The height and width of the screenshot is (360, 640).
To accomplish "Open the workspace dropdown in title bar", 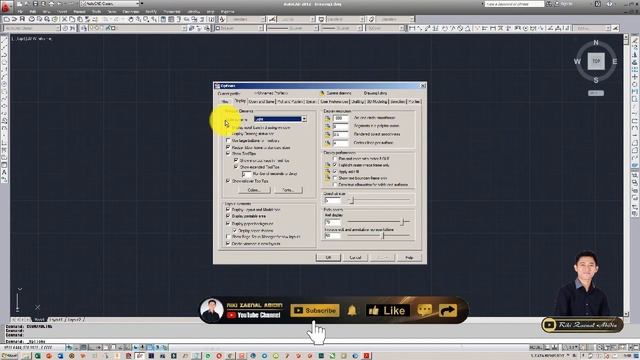I will [x=110, y=4].
